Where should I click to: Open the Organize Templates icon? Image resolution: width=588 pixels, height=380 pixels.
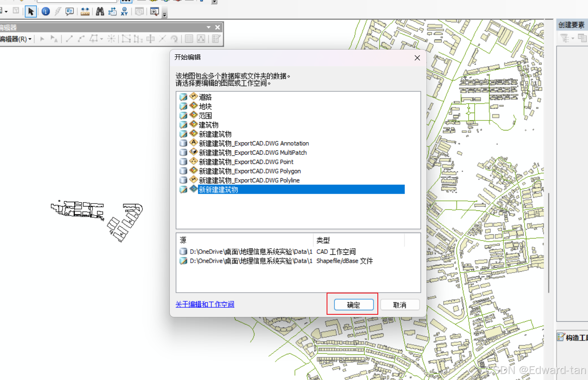(582, 38)
